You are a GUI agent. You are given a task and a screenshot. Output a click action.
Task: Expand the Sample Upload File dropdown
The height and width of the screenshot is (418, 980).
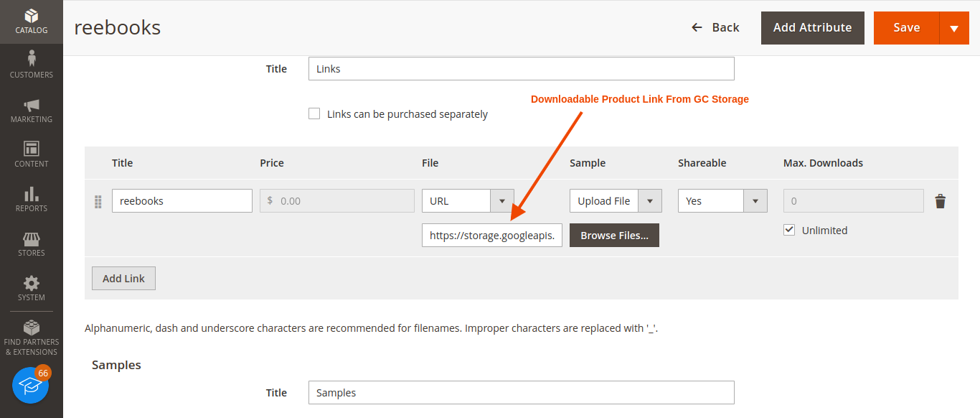[x=651, y=200]
